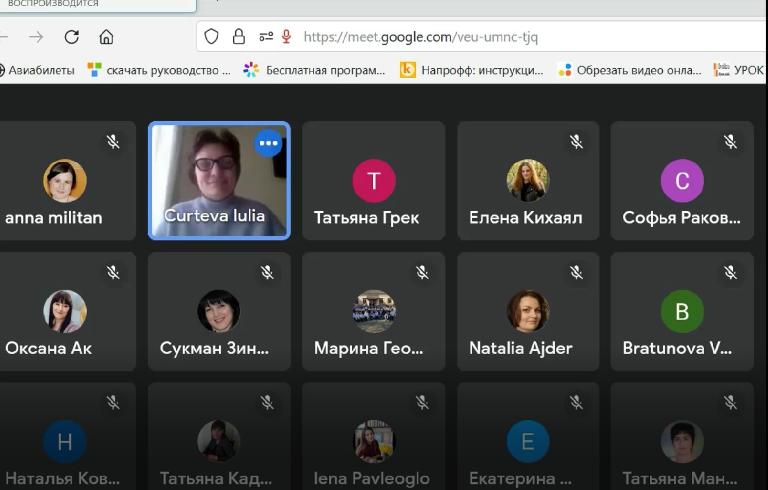768x490 pixels.
Task: Click the name Марина Гео...
Action: (x=368, y=348)
